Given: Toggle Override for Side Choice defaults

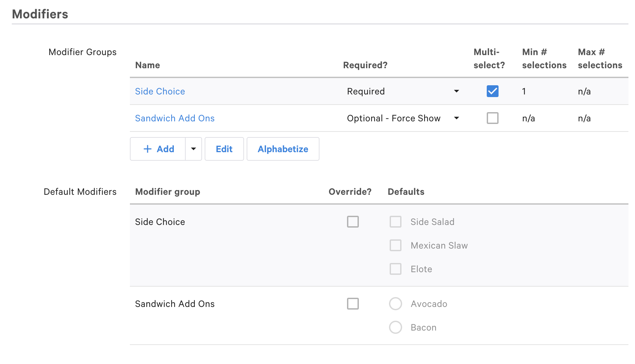Looking at the screenshot, I should 353,222.
